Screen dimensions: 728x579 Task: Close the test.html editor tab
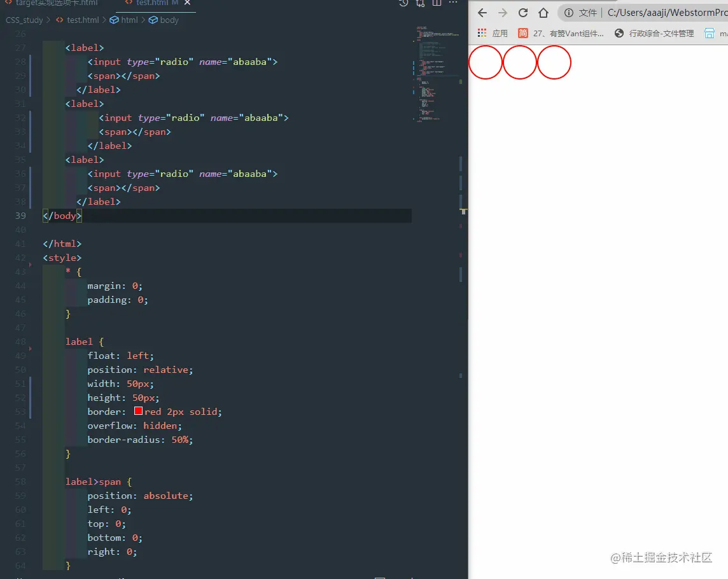pyautogui.click(x=187, y=3)
